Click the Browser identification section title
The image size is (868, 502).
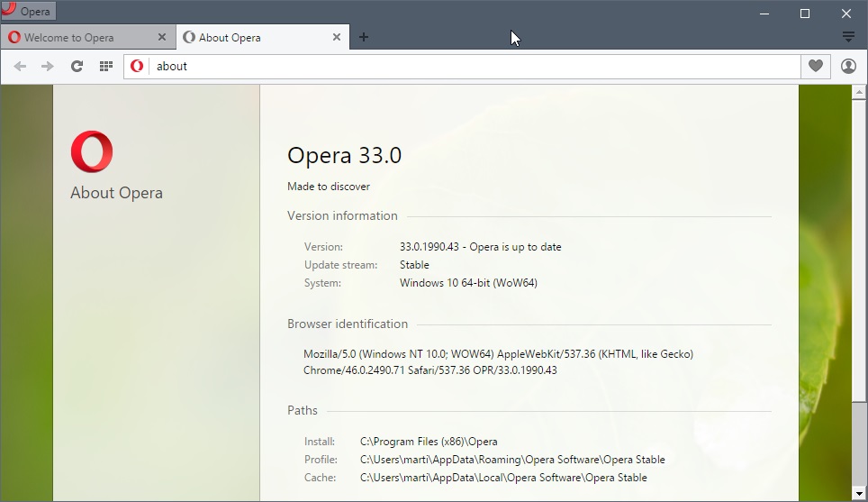coord(348,324)
